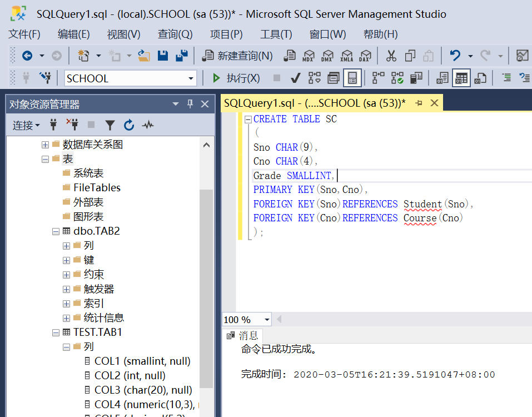Screen dimensions: 532x417
Task: Click the comment out lines icon
Action: 506,78
